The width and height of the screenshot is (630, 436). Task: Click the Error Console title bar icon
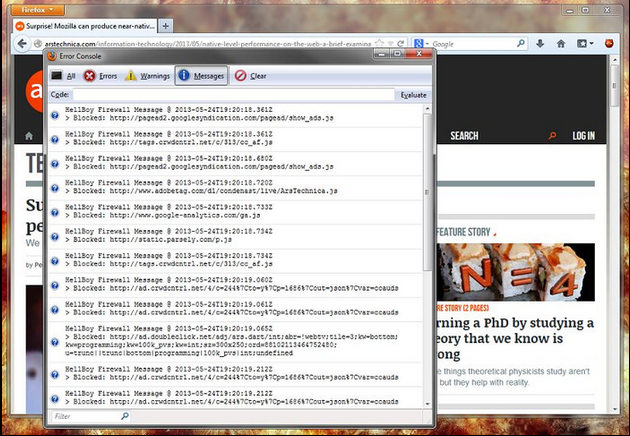52,56
